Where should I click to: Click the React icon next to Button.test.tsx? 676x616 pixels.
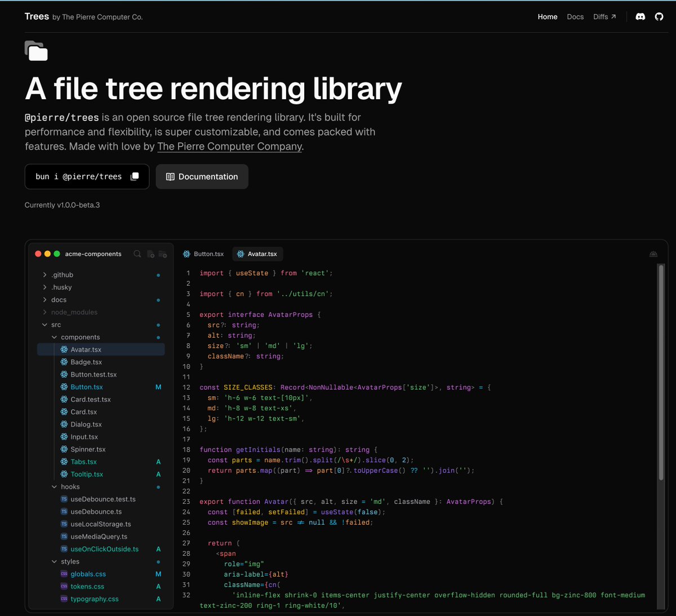[x=64, y=374]
